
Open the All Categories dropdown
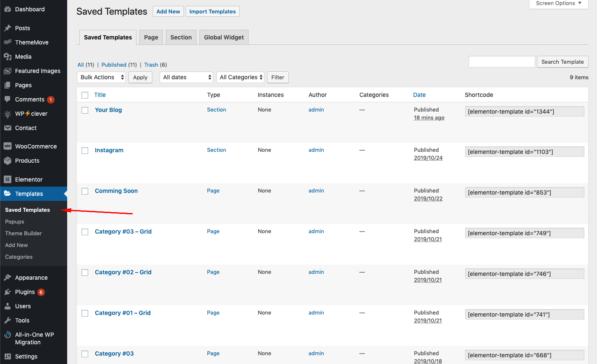pyautogui.click(x=240, y=77)
